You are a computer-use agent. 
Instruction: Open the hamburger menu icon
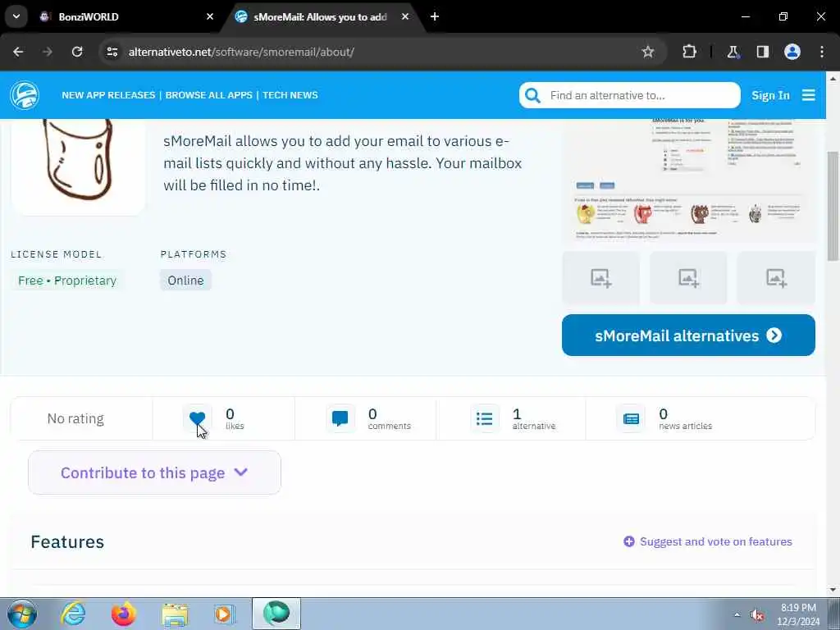808,95
